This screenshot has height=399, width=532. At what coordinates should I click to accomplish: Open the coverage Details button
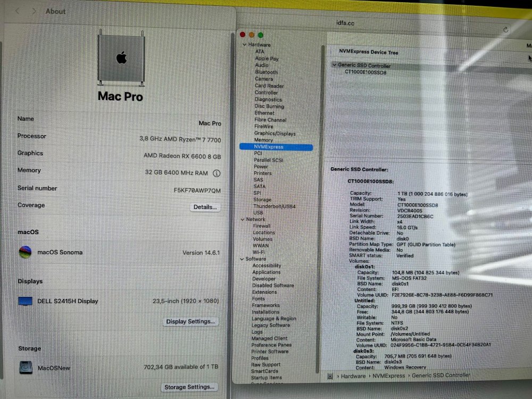205,207
